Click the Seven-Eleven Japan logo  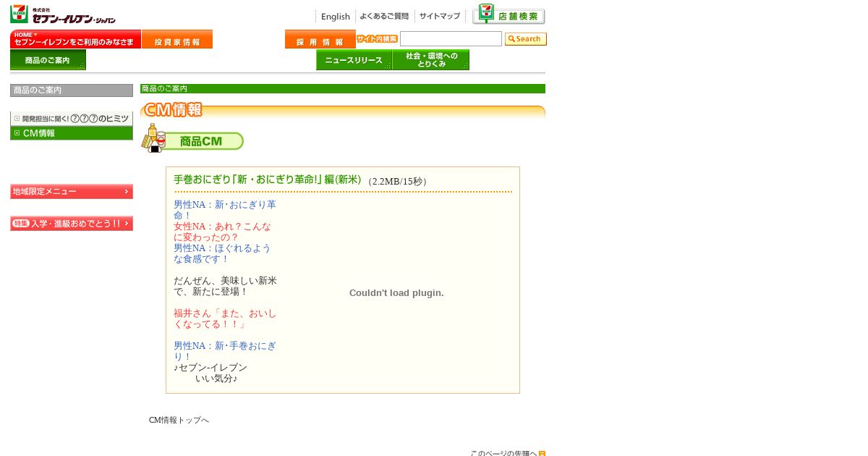tap(63, 14)
